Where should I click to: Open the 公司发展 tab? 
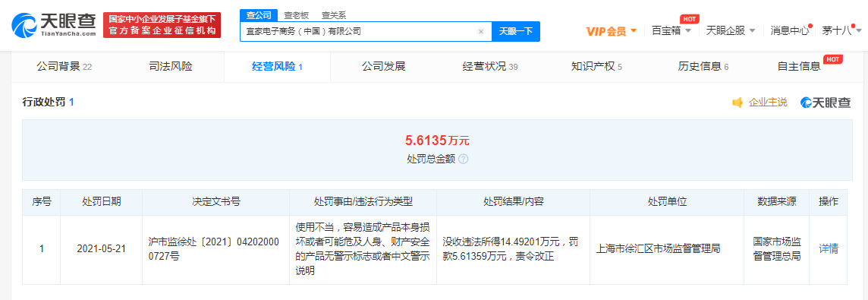click(x=384, y=67)
